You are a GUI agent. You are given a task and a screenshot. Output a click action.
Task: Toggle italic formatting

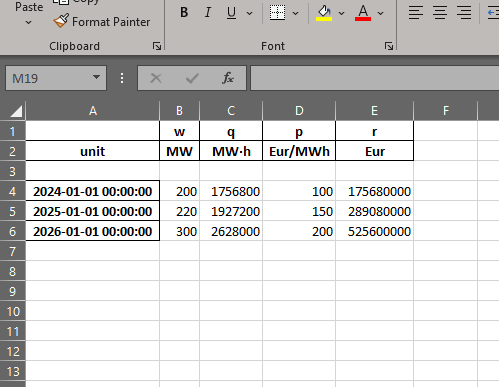point(208,13)
